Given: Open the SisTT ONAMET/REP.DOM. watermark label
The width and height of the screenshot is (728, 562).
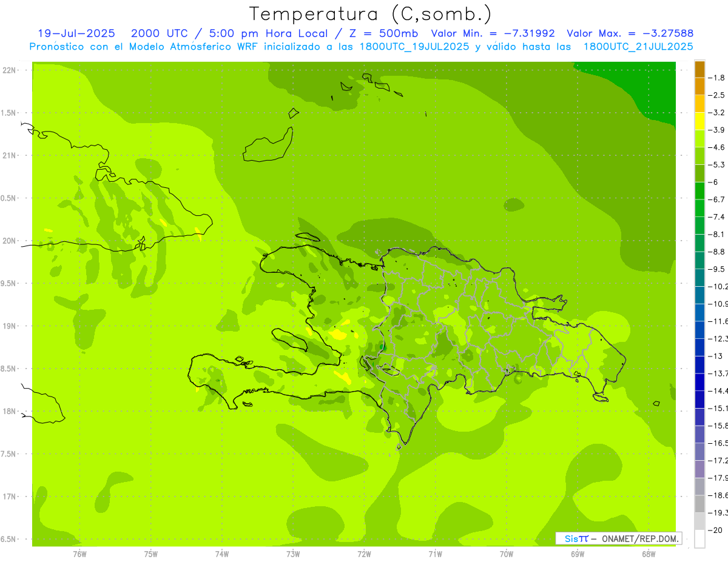Looking at the screenshot, I should coord(618,538).
